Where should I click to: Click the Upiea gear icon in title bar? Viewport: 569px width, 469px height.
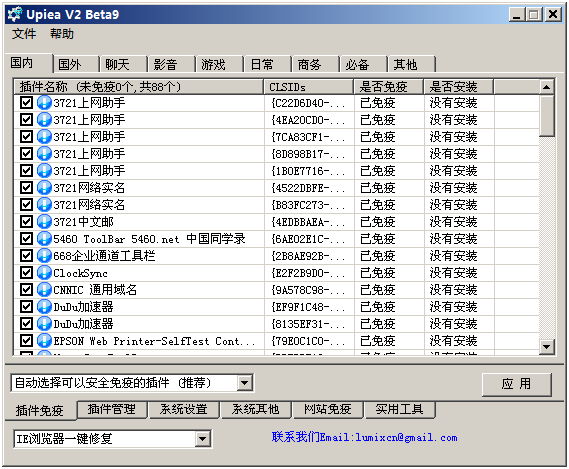[x=15, y=14]
